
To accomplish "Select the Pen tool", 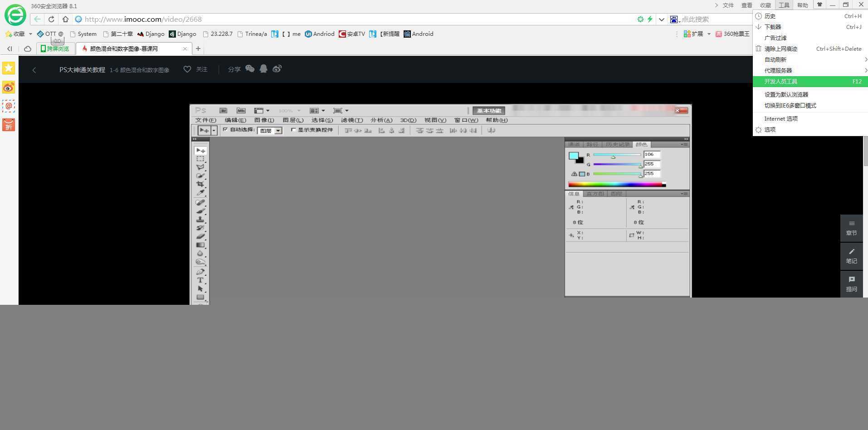I will 200,272.
